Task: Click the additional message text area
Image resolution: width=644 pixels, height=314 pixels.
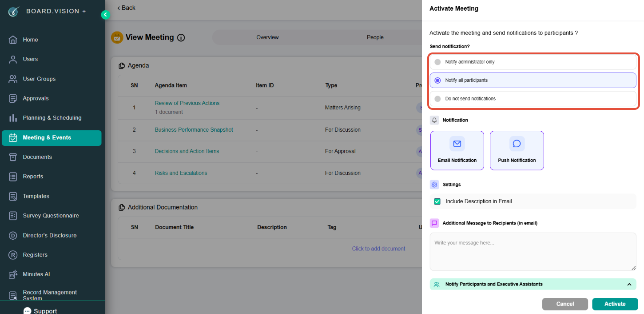Action: tap(533, 252)
